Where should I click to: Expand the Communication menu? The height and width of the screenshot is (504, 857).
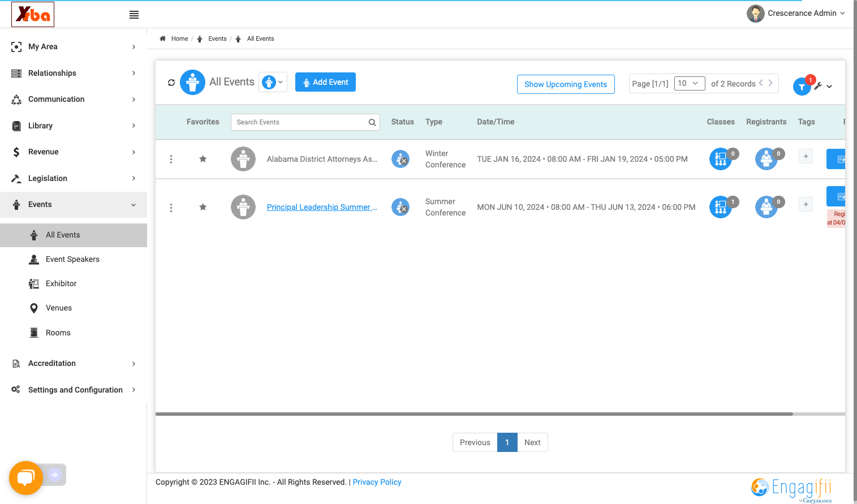pos(74,100)
